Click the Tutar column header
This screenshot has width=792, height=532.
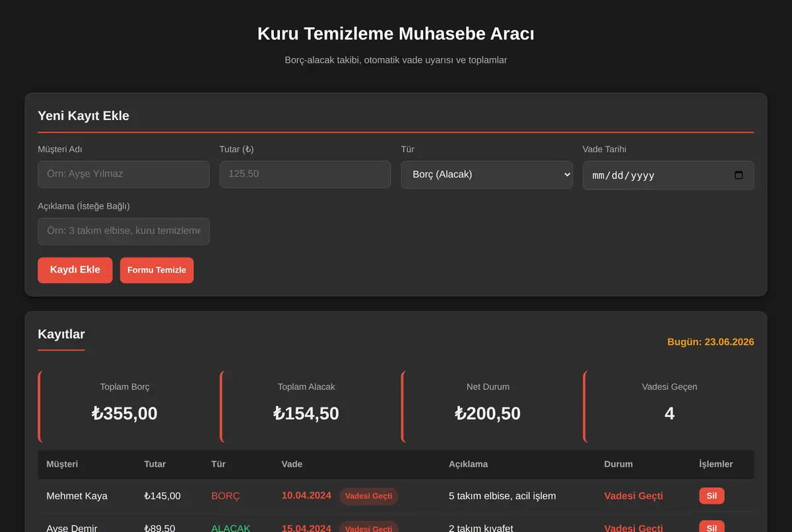point(155,464)
